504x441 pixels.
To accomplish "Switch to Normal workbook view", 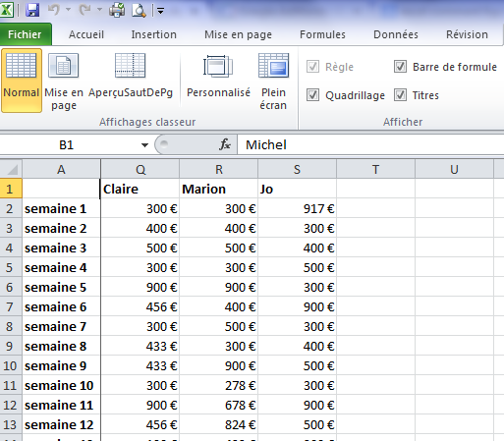I will tap(22, 81).
